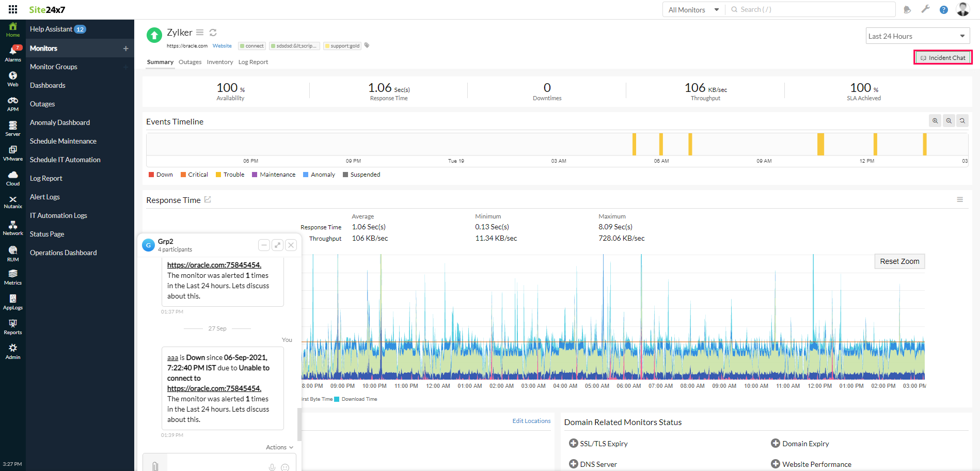Expand the Actions menu in the chat
The image size is (980, 471).
pyautogui.click(x=279, y=447)
